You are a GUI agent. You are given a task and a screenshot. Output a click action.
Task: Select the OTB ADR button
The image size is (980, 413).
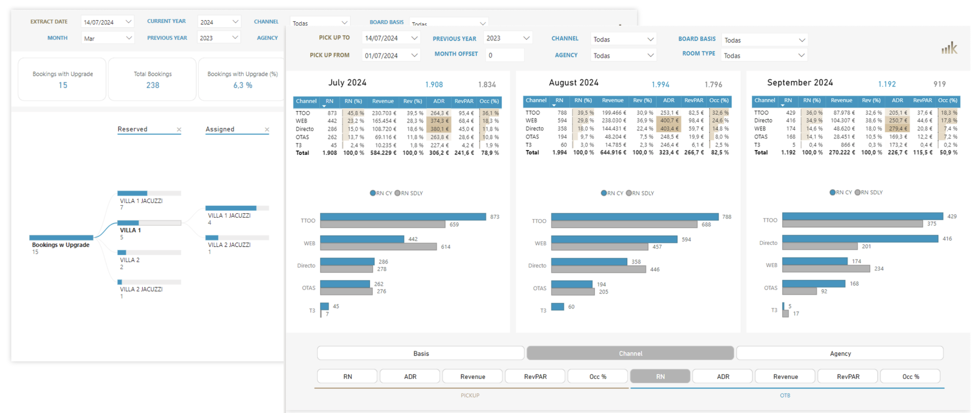(723, 376)
